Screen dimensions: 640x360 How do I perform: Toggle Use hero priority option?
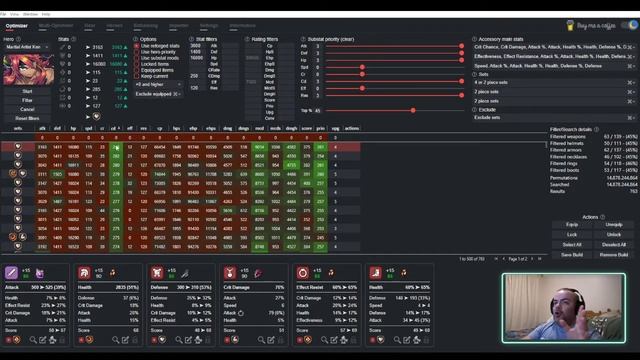137,52
